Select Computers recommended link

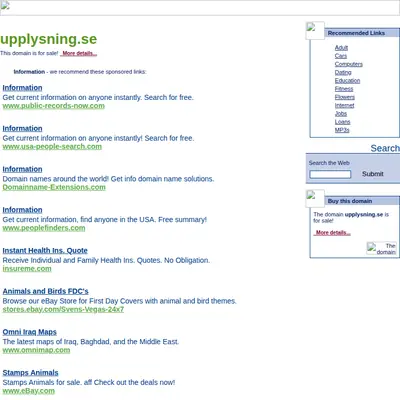[349, 64]
